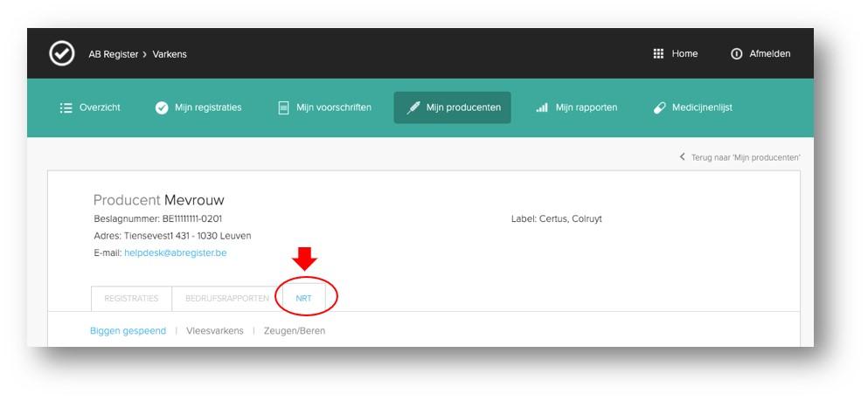
Task: Click the Varkens breadcrumb
Action: point(170,54)
